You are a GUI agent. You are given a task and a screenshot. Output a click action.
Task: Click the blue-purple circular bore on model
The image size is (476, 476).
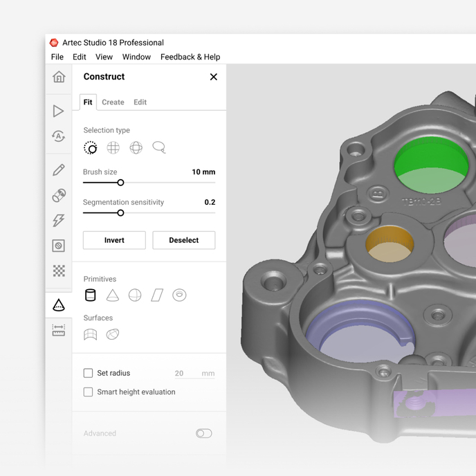[360, 331]
